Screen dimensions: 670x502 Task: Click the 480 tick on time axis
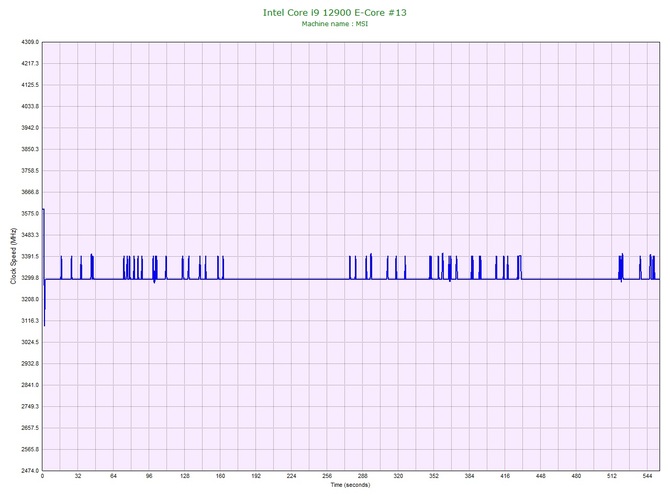point(576,476)
